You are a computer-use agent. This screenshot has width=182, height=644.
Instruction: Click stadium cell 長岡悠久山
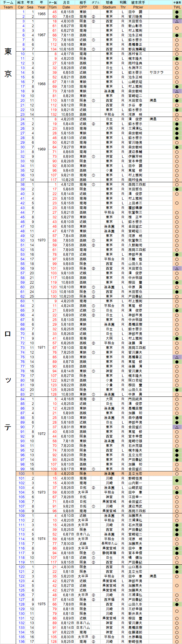(109, 544)
